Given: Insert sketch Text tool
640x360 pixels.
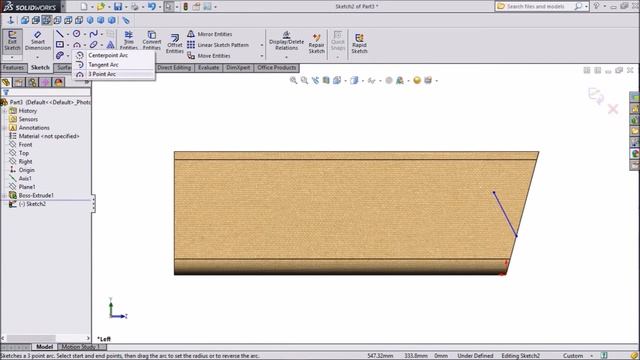Looking at the screenshot, I should pyautogui.click(x=110, y=44).
